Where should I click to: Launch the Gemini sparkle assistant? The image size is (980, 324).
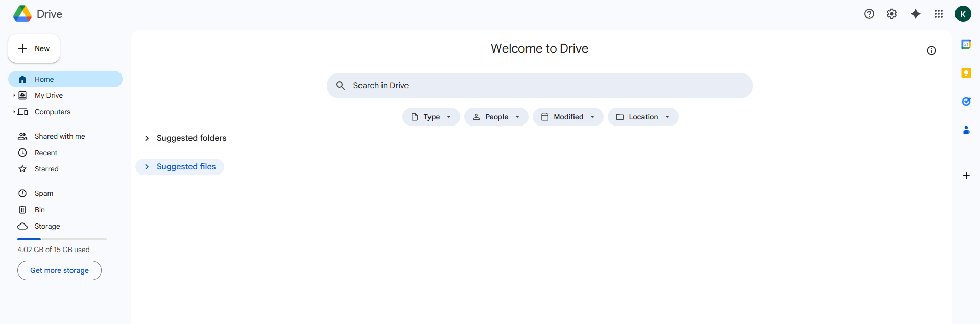(x=915, y=14)
